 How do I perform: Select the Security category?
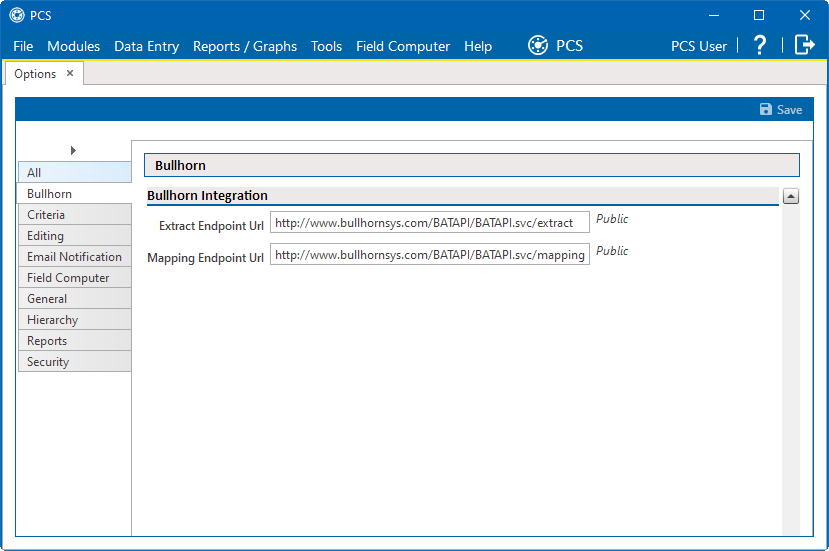tap(75, 362)
